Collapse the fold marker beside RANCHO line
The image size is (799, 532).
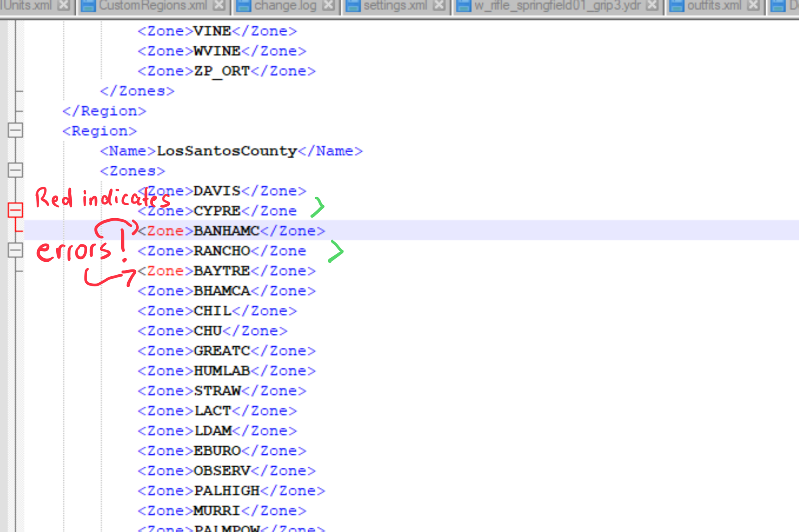(15, 250)
